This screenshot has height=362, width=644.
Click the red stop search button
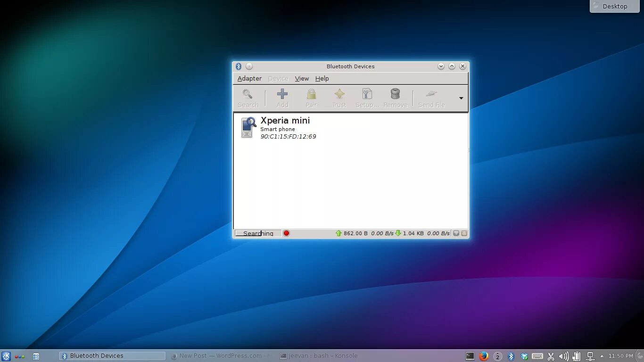coord(286,233)
